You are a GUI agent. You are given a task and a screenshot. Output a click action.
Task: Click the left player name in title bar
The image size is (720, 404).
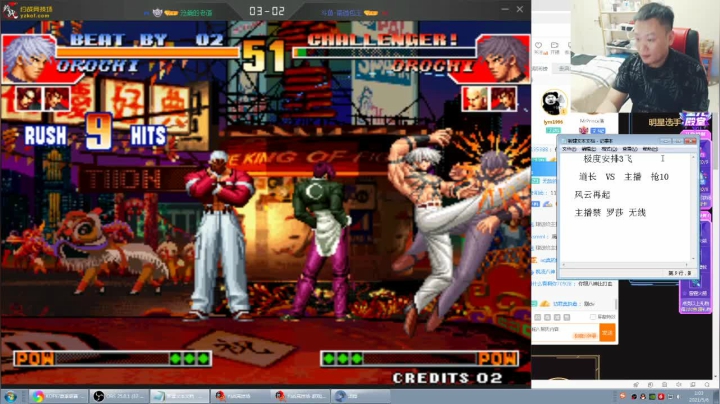tap(196, 13)
